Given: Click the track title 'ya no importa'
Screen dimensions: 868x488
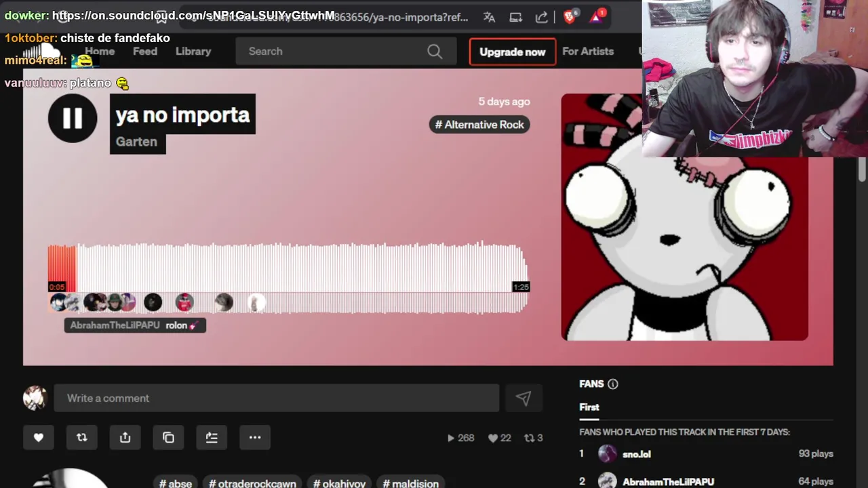Looking at the screenshot, I should click(182, 115).
